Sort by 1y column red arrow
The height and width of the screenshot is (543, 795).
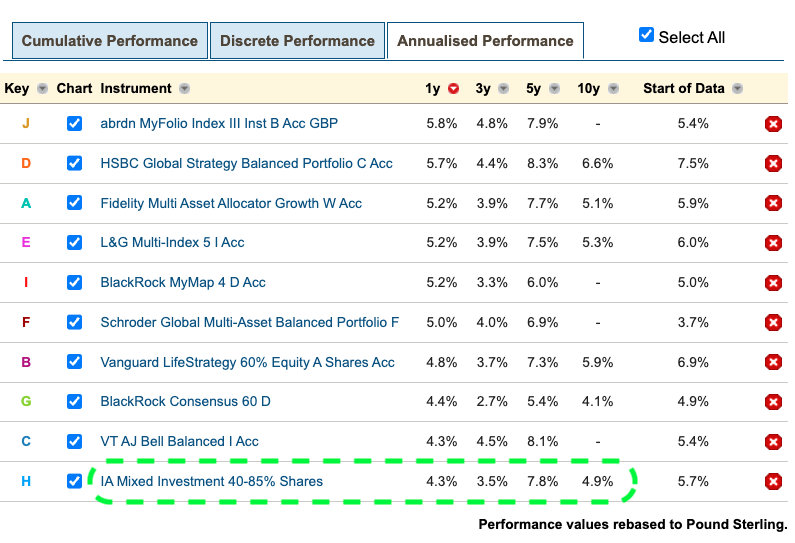[454, 89]
